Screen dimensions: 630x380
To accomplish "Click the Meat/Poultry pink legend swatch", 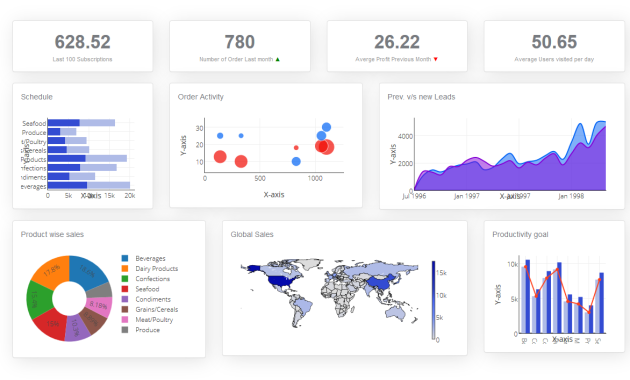I will (x=125, y=319).
